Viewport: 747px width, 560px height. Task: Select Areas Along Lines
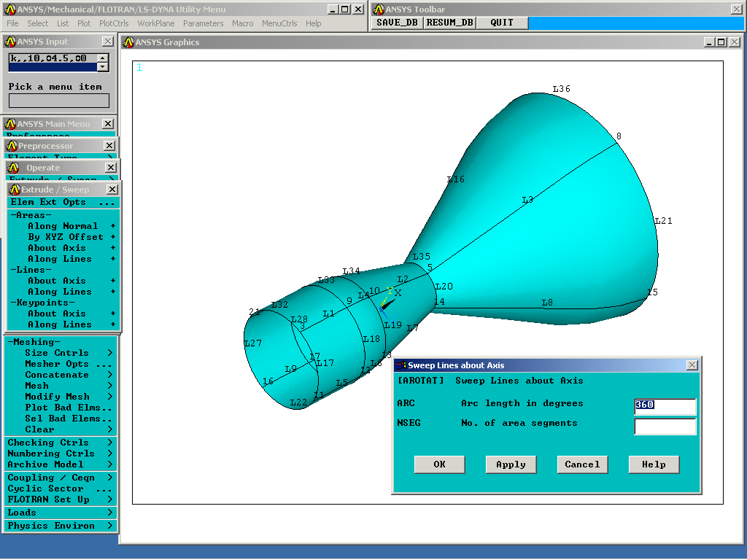point(63,259)
